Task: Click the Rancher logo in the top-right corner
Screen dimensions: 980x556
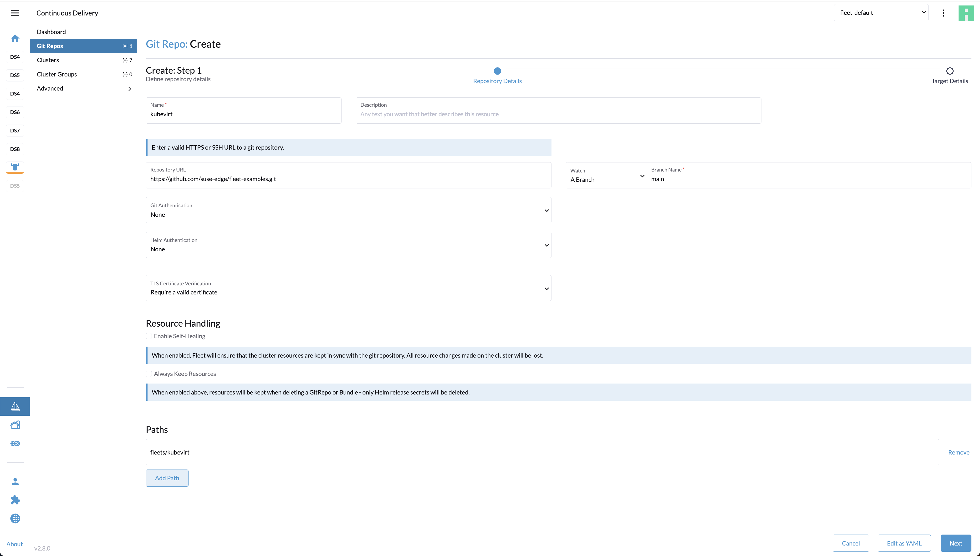Action: 966,13
